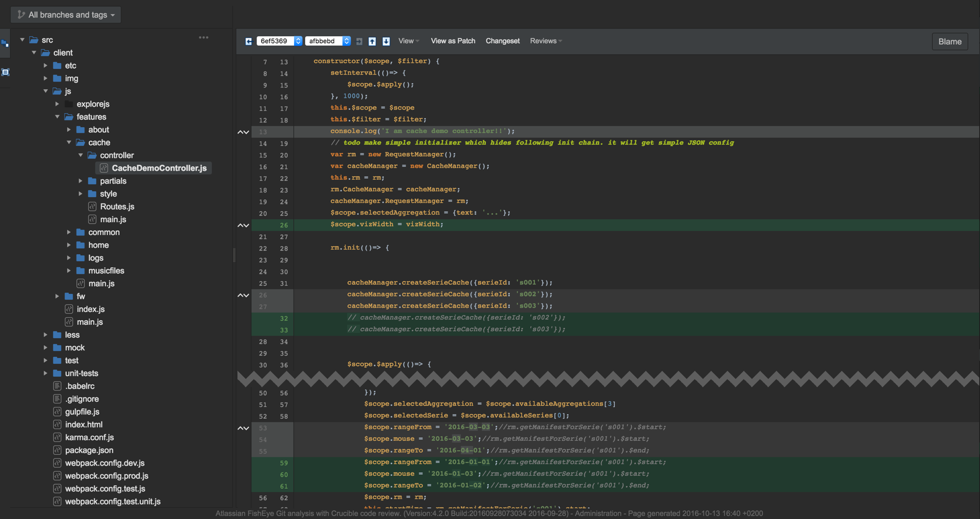Screen dimensions: 980x519
Task: Click added line number 59
Action: click(x=283, y=463)
